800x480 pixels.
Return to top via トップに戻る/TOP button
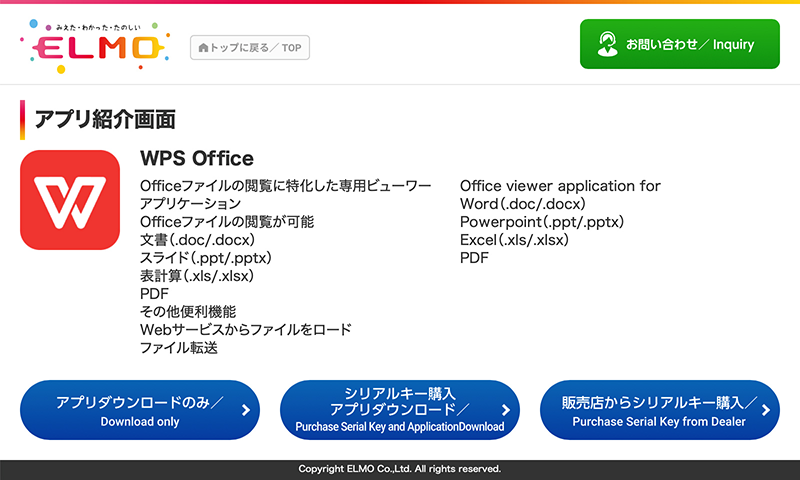pos(250,47)
